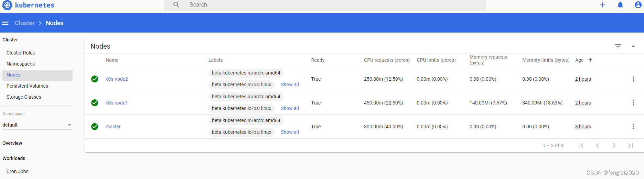The width and height of the screenshot is (644, 179).
Task: Click the 250.00m (12.50%) CPU requests value
Action: [383, 79]
